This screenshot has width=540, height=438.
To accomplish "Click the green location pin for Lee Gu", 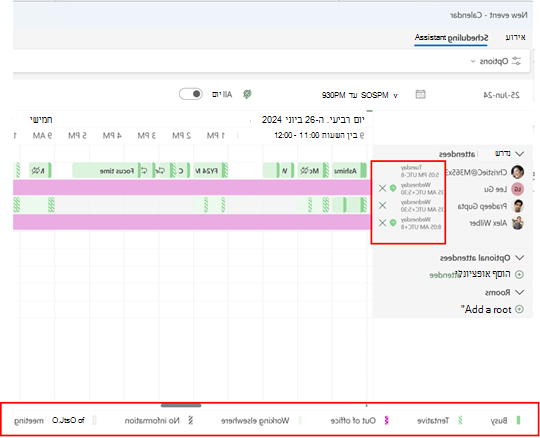I will tap(393, 188).
